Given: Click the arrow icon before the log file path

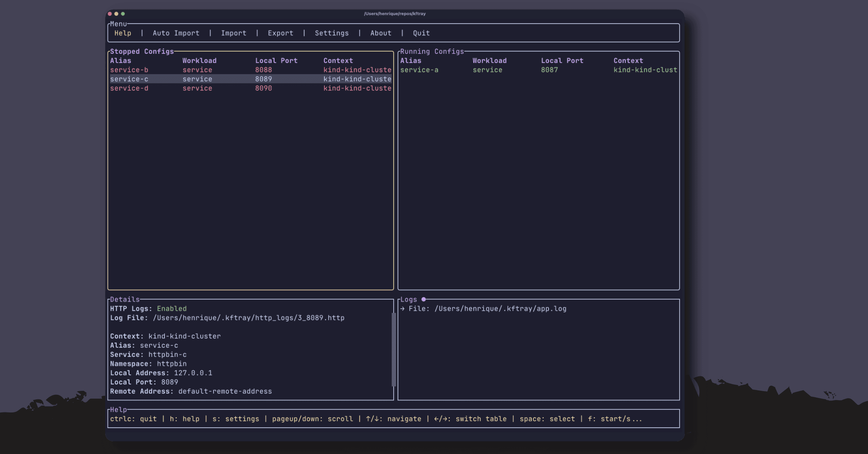Looking at the screenshot, I should click(x=403, y=309).
